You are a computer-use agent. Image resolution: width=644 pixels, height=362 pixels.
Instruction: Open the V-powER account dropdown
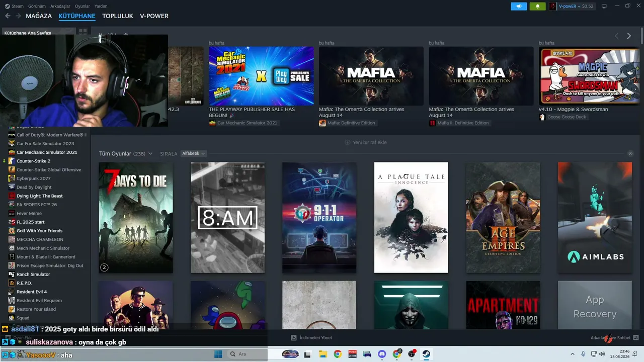[x=572, y=6]
